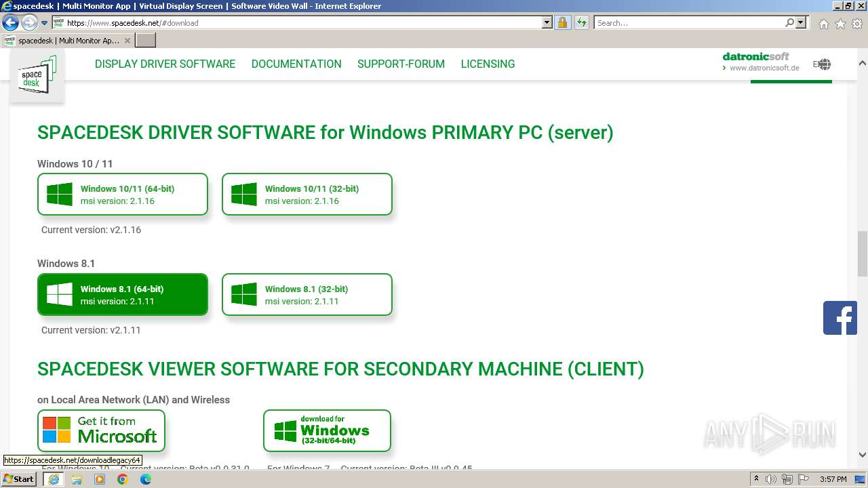Open the media player taskbar icon
Screen dimensions: 868x488
[x=100, y=479]
